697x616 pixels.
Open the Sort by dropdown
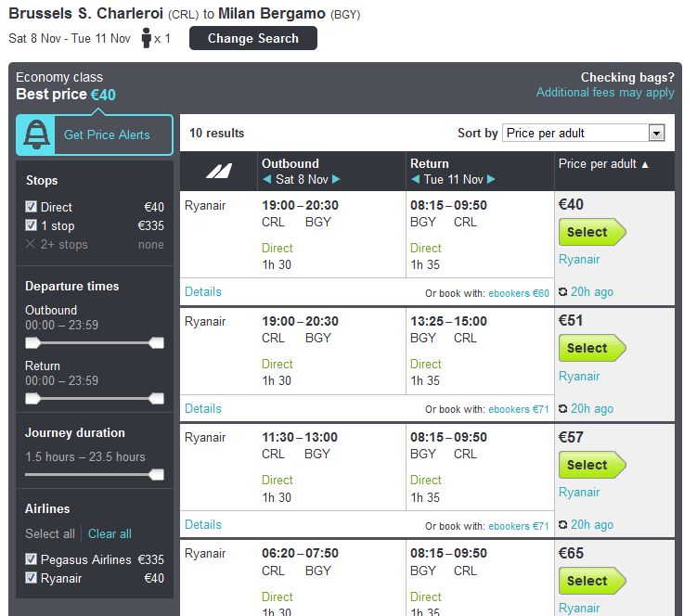tap(583, 134)
